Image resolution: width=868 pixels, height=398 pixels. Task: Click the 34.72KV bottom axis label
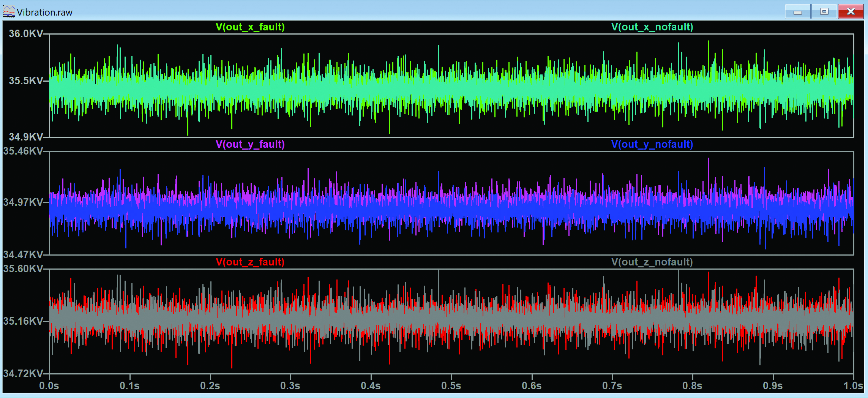(23, 374)
